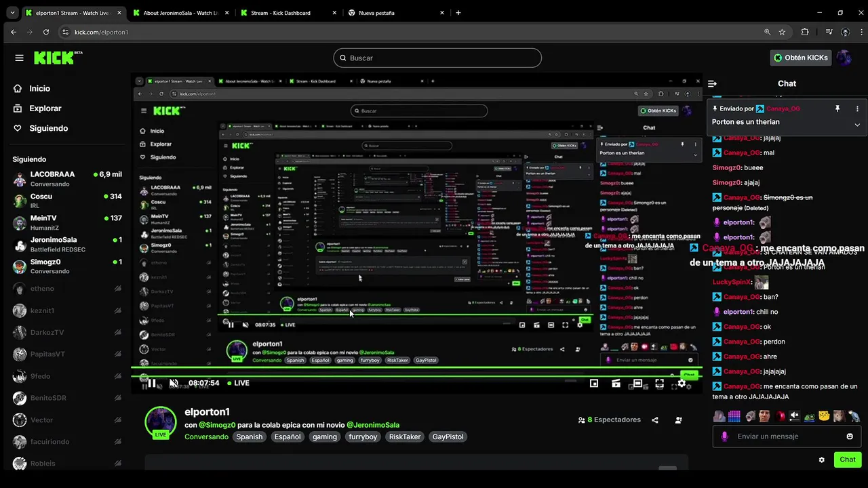This screenshot has height=488, width=868.
Task: Reload the page in browser
Action: (x=46, y=32)
